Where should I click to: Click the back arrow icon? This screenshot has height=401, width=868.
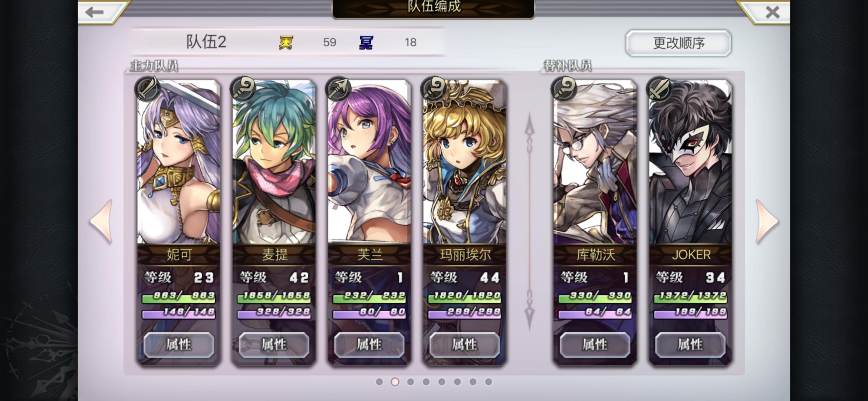click(x=94, y=12)
